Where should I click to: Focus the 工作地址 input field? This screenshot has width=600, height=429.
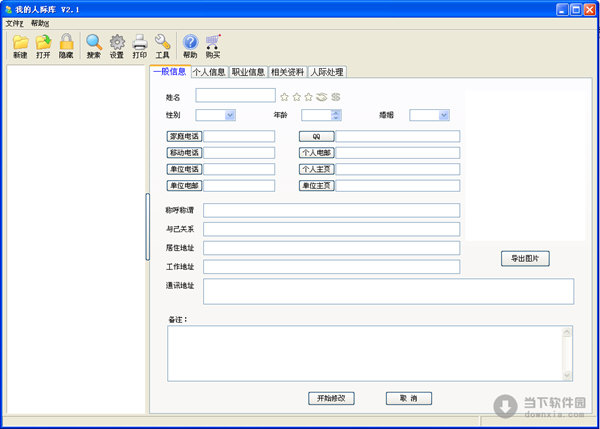coord(331,267)
